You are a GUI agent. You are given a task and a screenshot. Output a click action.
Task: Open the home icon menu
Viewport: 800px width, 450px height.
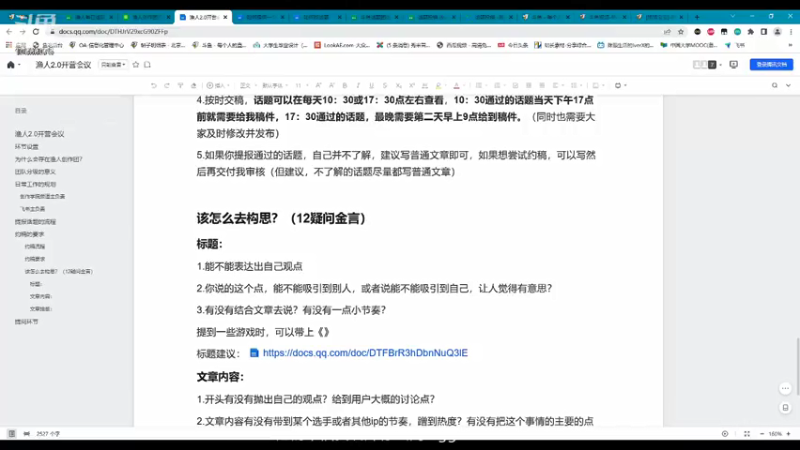pyautogui.click(x=13, y=65)
